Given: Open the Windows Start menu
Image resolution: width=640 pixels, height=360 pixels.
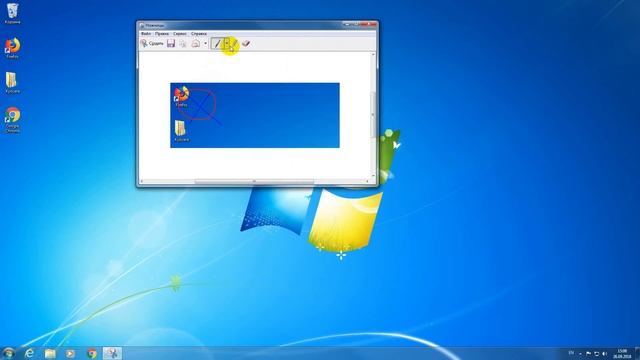Looking at the screenshot, I should [x=8, y=353].
